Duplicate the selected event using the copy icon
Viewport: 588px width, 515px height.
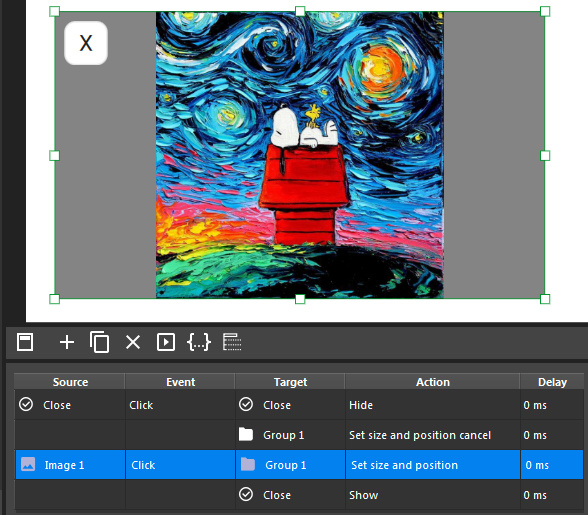point(99,342)
